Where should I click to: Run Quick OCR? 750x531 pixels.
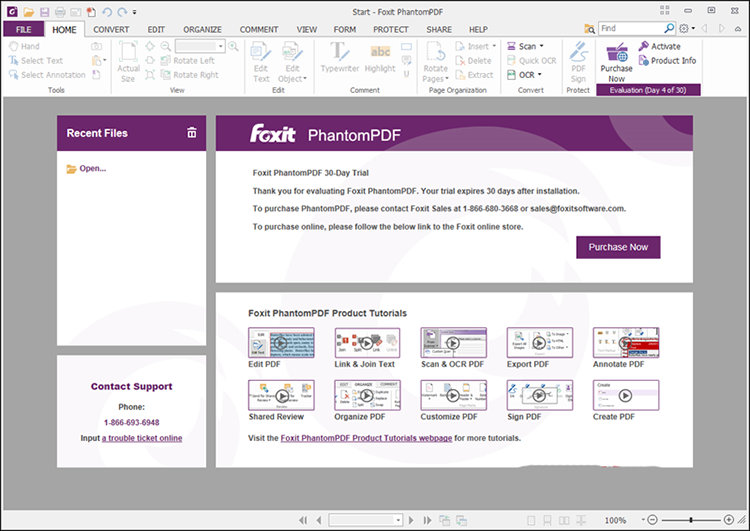pyautogui.click(x=531, y=61)
